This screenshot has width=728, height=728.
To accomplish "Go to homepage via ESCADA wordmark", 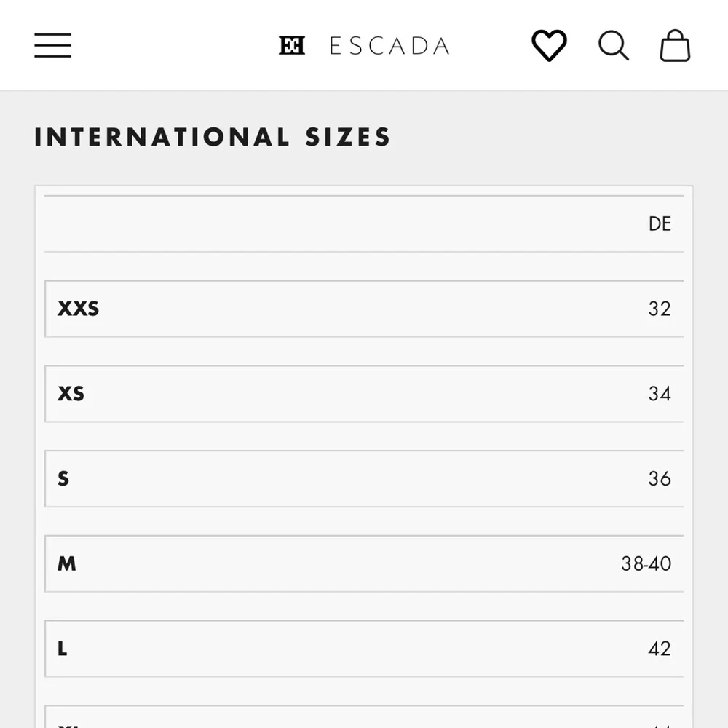I will click(389, 46).
